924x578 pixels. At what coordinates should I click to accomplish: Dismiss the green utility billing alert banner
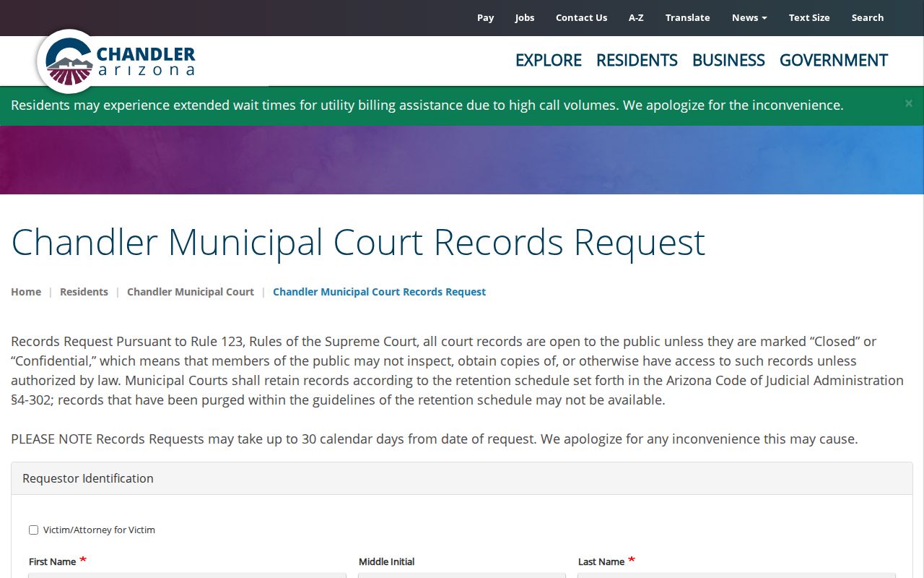908,104
